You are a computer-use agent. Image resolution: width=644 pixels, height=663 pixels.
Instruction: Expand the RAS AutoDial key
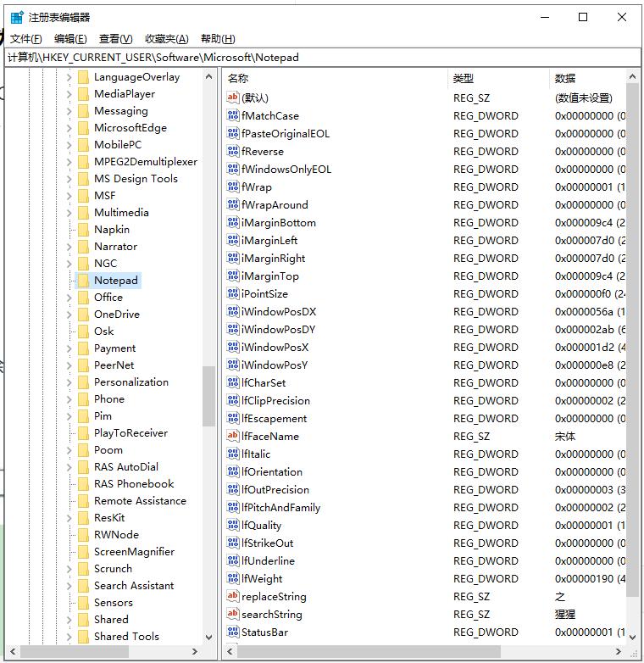click(69, 467)
